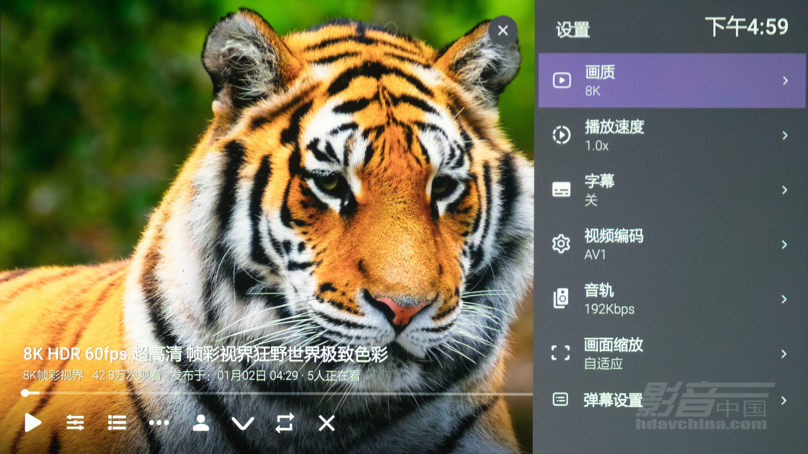Click the 画质 video quality icon

tap(562, 80)
